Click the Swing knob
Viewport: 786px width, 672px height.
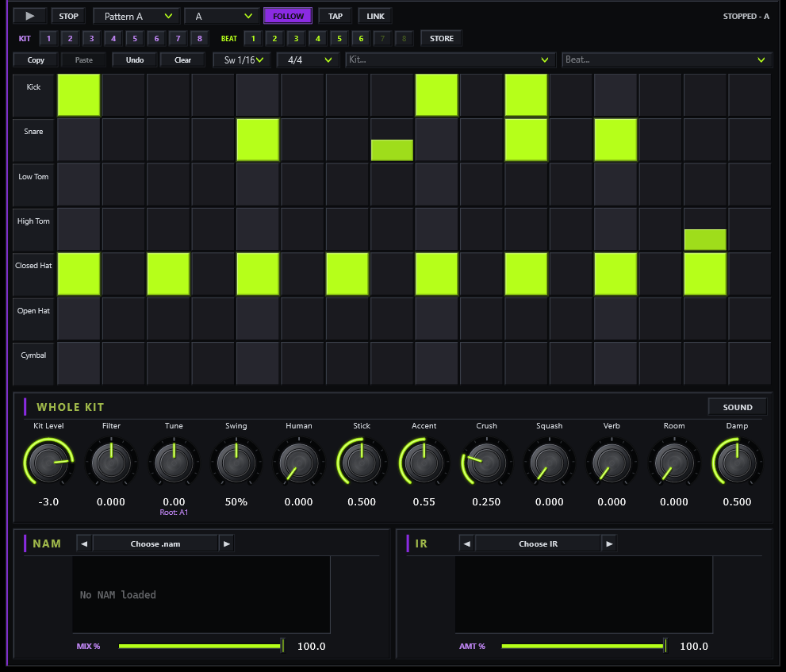coord(236,462)
